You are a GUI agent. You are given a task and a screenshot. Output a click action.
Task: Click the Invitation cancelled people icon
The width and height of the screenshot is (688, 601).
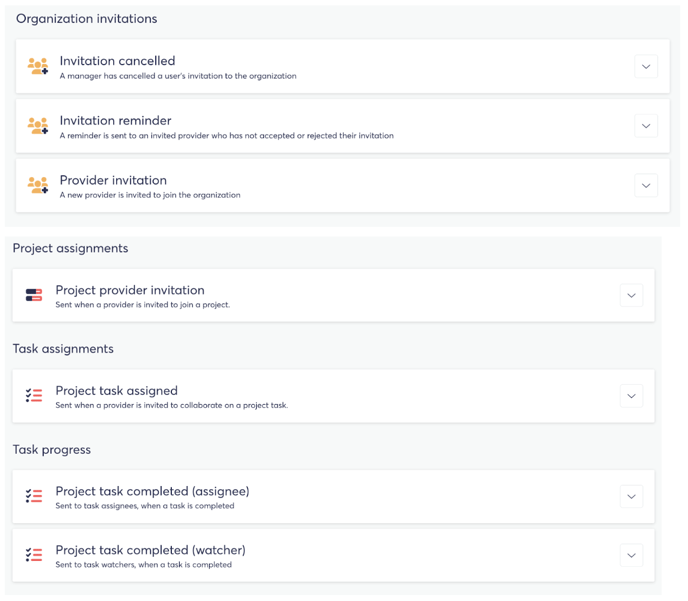[38, 66]
